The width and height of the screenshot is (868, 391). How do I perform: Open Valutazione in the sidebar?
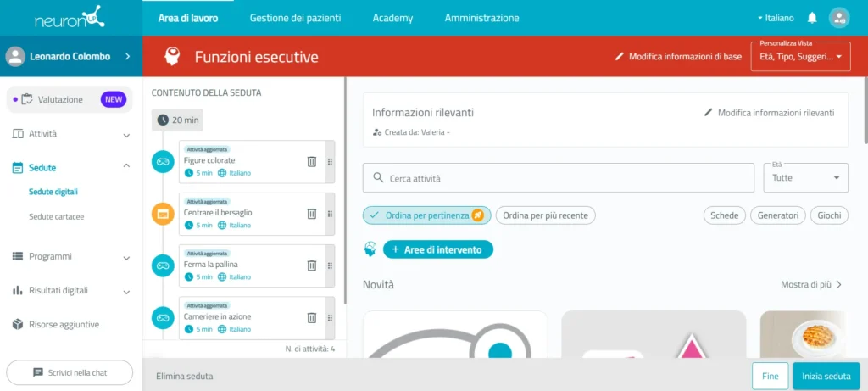pos(70,100)
